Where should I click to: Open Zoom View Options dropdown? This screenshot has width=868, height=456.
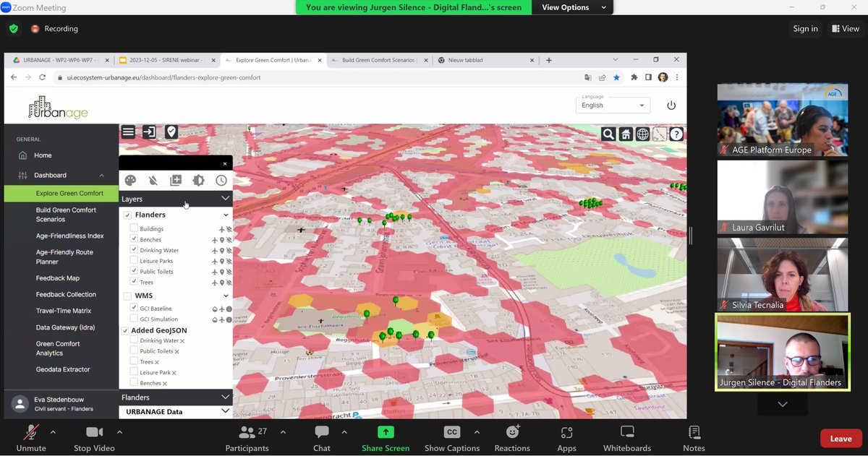tap(572, 7)
